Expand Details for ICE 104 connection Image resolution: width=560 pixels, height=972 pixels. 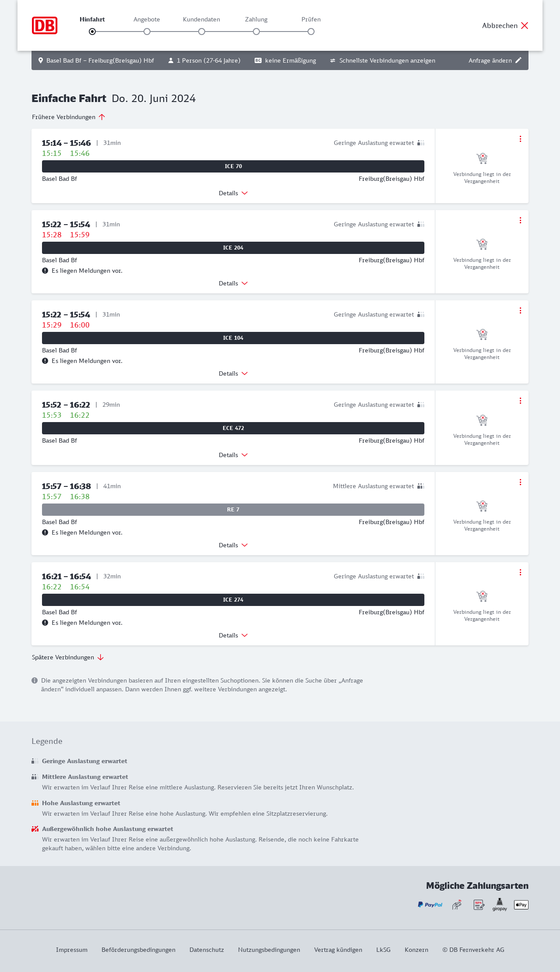(233, 373)
